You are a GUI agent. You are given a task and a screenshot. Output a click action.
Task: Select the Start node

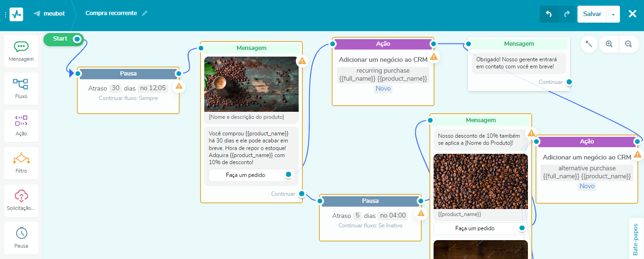(63, 39)
